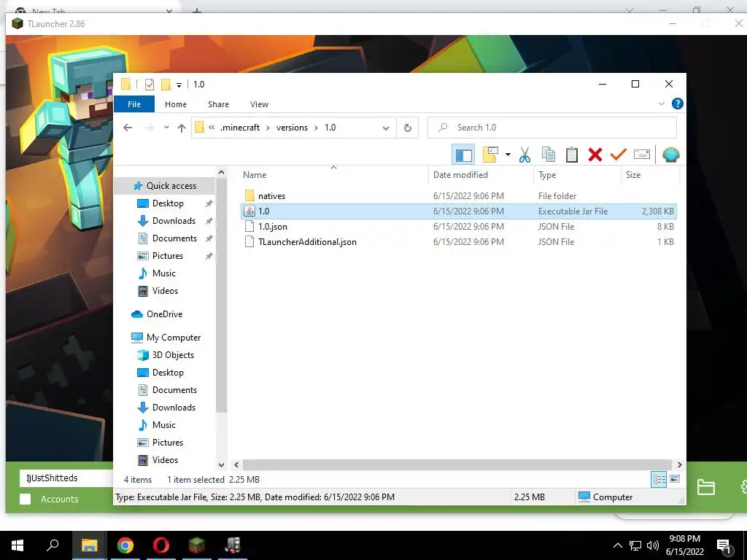Go up one folder level

pos(182,128)
